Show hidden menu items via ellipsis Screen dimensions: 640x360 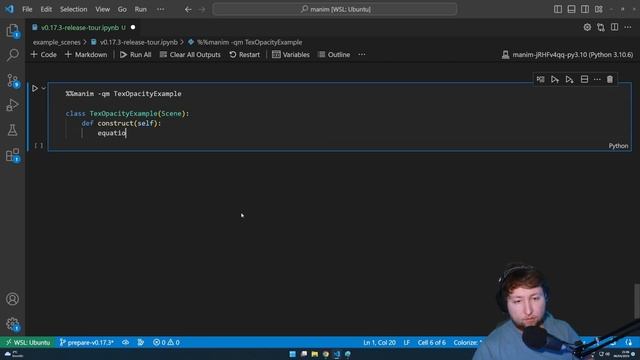[x=160, y=9]
